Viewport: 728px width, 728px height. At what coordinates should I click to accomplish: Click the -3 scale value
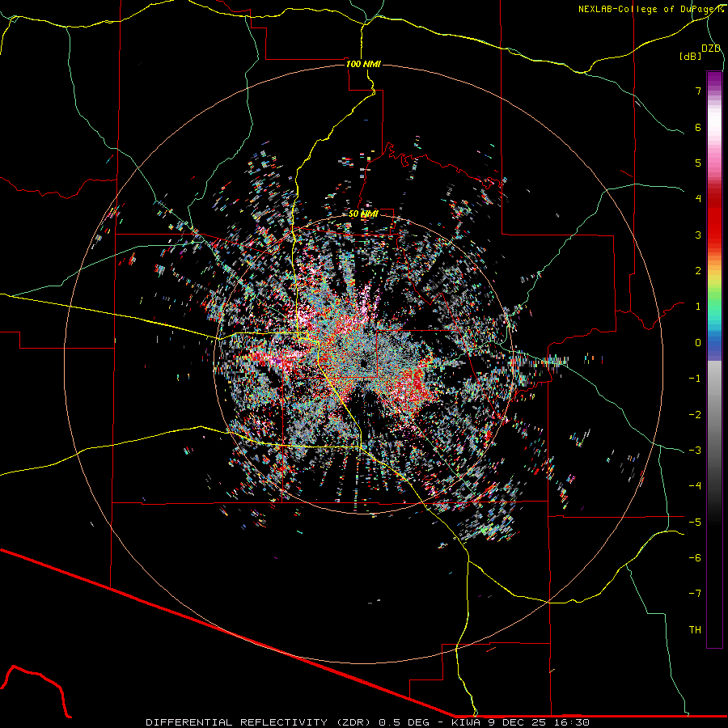coord(695,451)
